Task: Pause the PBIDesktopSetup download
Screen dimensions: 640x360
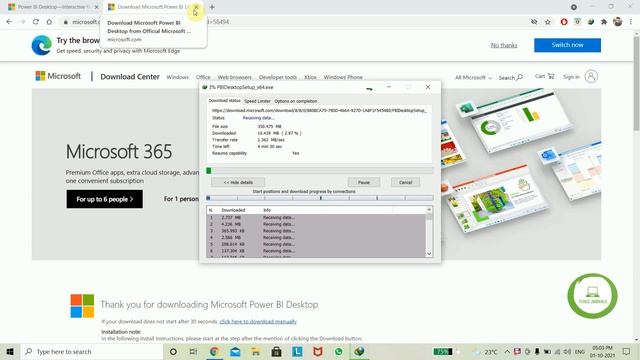Action: click(x=364, y=182)
